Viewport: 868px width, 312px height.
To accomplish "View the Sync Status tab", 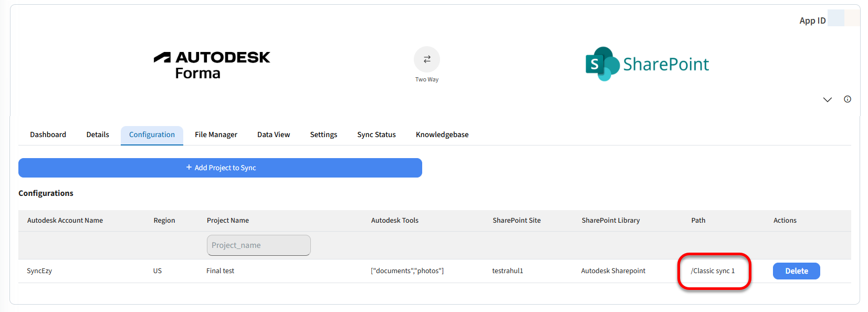I will click(x=376, y=135).
